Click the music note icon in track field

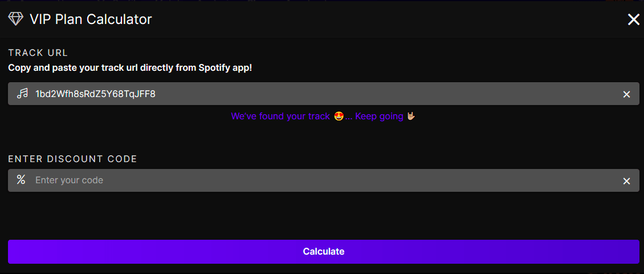(22, 94)
